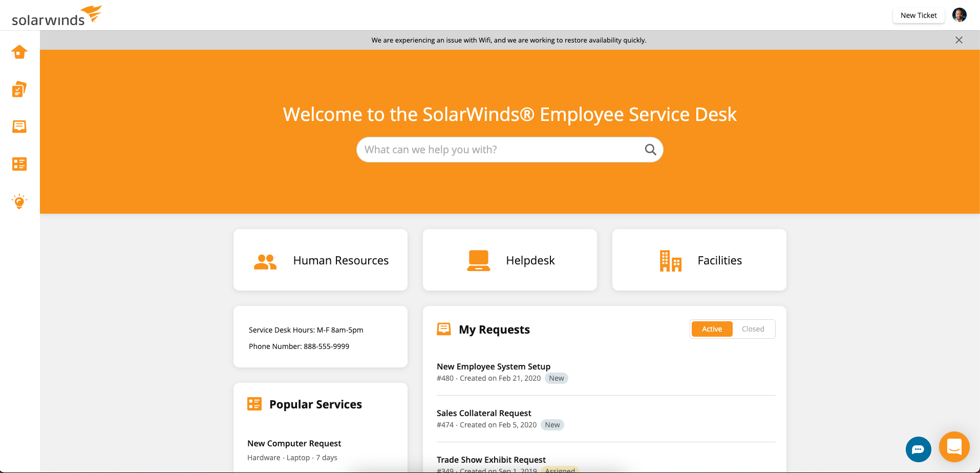Open New Computer Request service

(x=294, y=443)
